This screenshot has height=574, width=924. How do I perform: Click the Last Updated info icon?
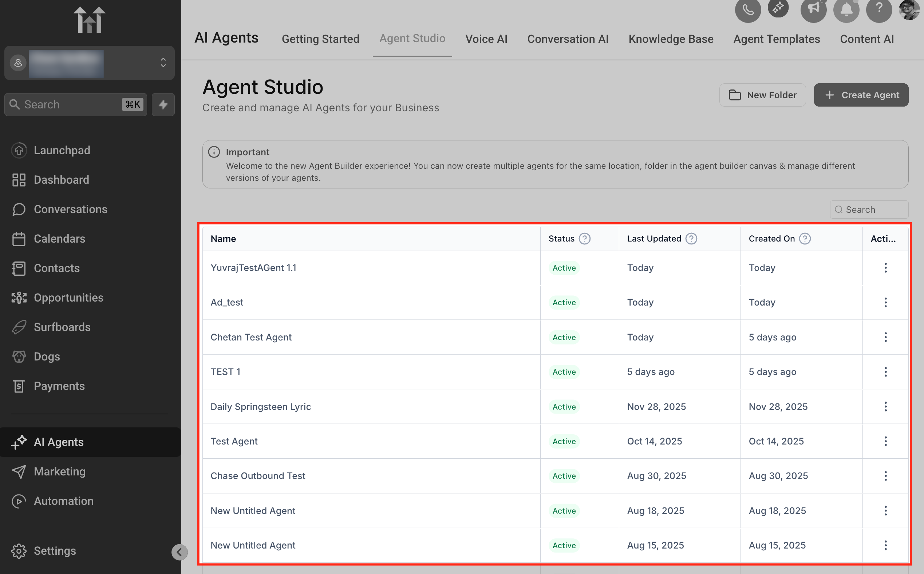691,239
